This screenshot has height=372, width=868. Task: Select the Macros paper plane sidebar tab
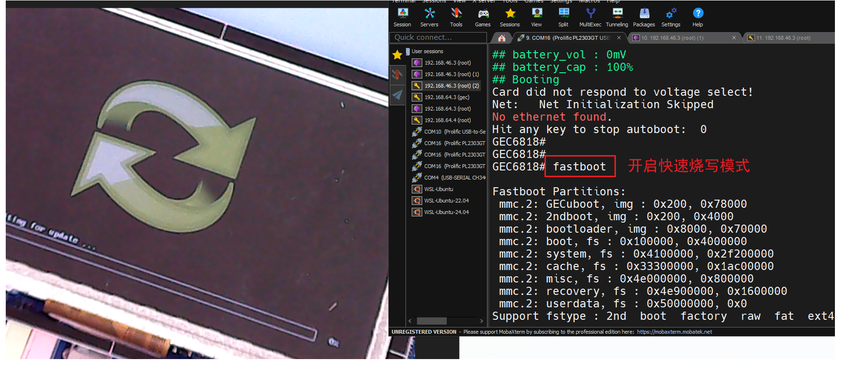click(397, 95)
